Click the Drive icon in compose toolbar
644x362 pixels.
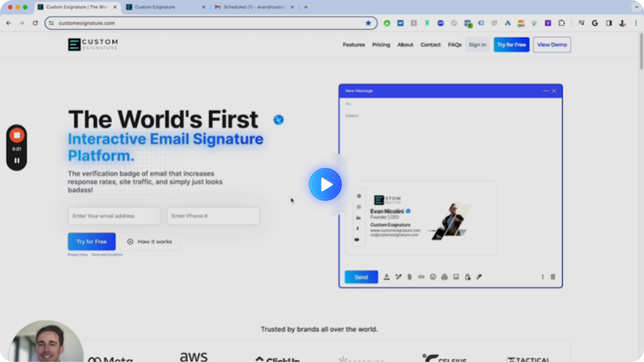click(444, 277)
